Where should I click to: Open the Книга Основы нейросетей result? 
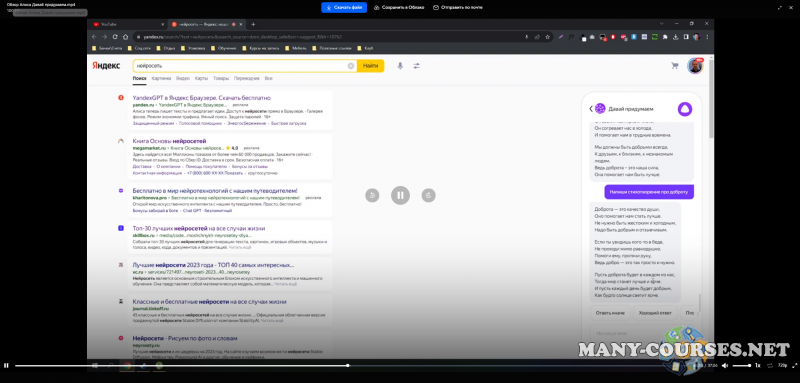[169, 141]
